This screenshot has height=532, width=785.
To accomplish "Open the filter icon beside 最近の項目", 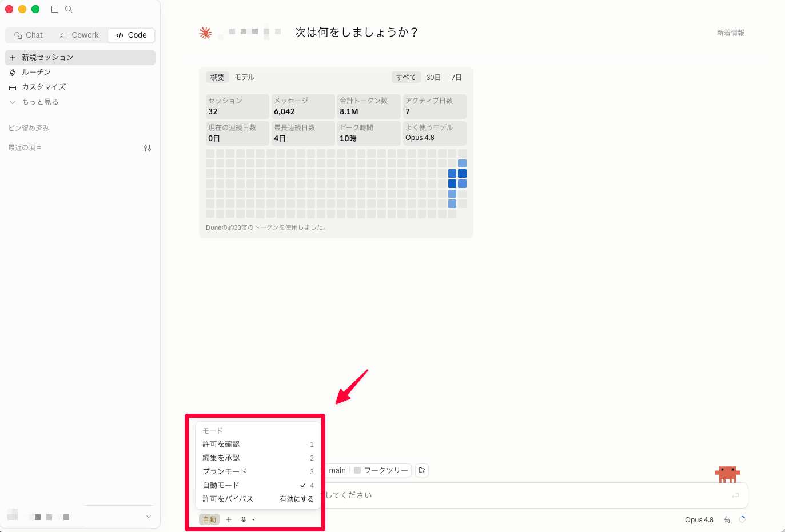I will tap(148, 148).
